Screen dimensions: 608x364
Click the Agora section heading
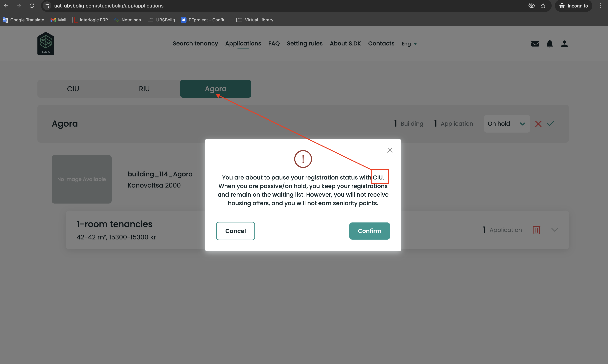click(x=65, y=124)
